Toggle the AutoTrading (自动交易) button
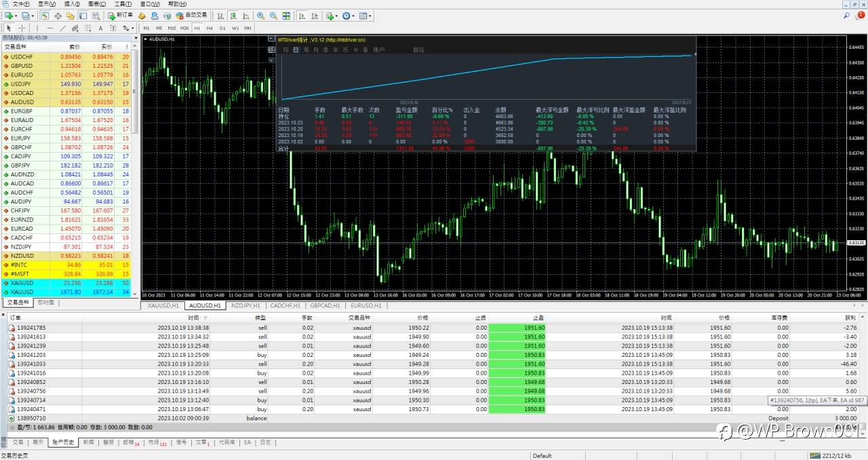 [x=193, y=16]
